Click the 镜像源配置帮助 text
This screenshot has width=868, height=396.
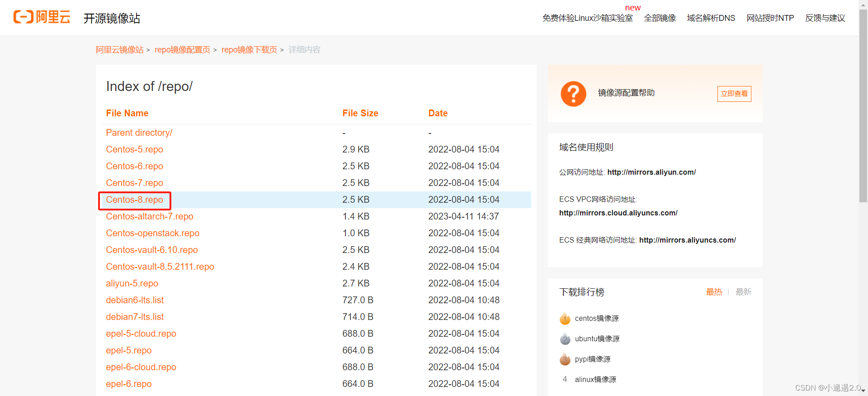pyautogui.click(x=626, y=93)
